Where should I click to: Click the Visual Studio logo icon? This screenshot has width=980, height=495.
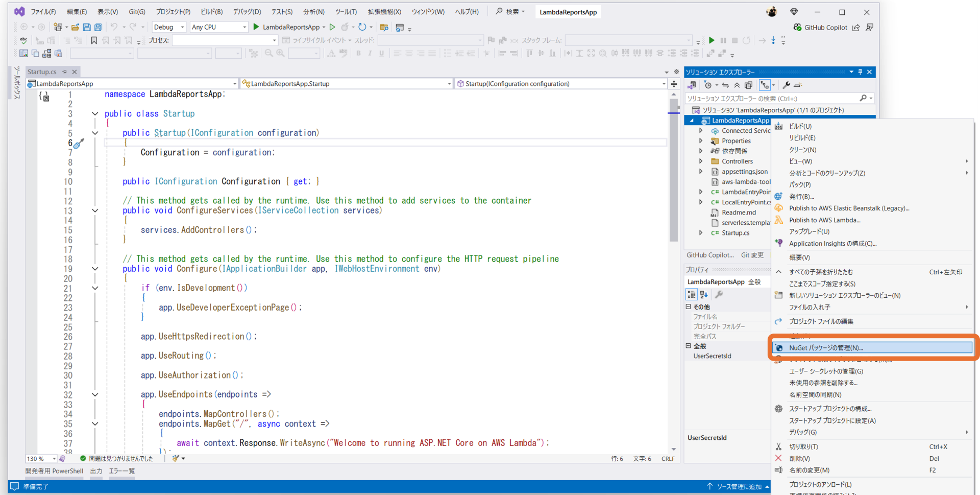coord(19,11)
